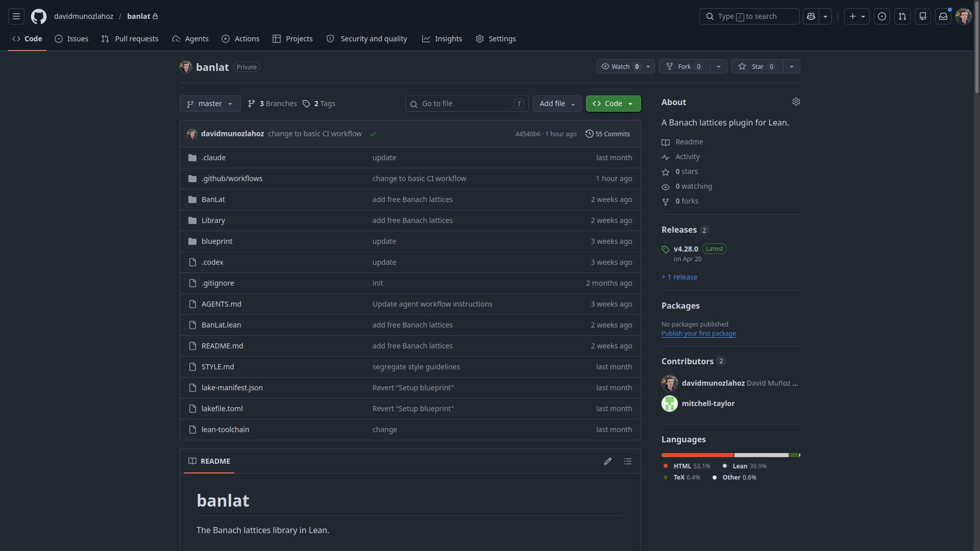This screenshot has height=551, width=980.
Task: View the 2 Tags link
Action: (x=319, y=104)
